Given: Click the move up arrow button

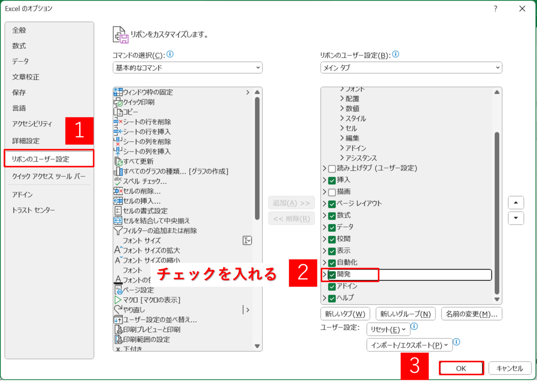Looking at the screenshot, I should (x=516, y=202).
